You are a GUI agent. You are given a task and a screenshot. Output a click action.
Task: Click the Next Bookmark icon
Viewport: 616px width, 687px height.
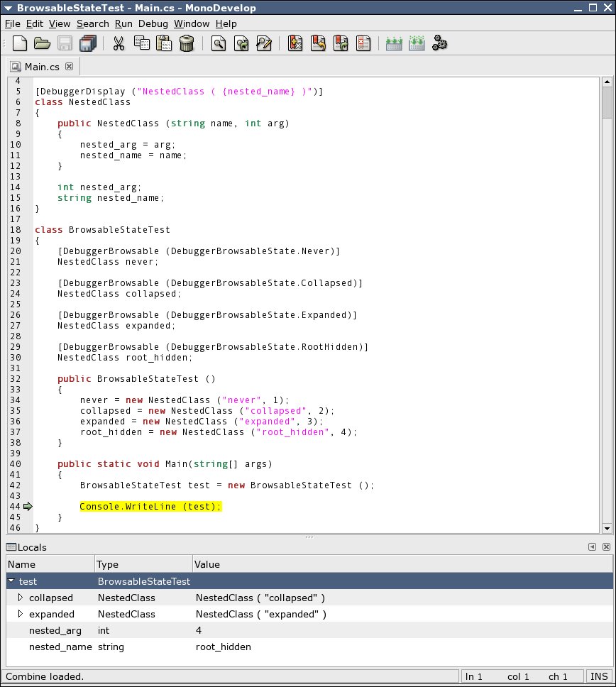pos(341,43)
